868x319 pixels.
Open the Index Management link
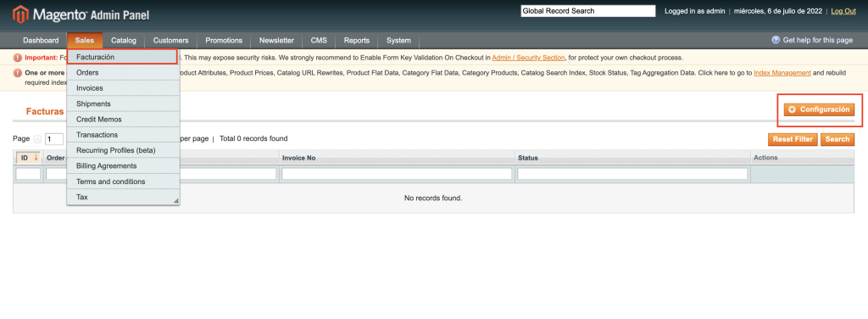pyautogui.click(x=782, y=73)
